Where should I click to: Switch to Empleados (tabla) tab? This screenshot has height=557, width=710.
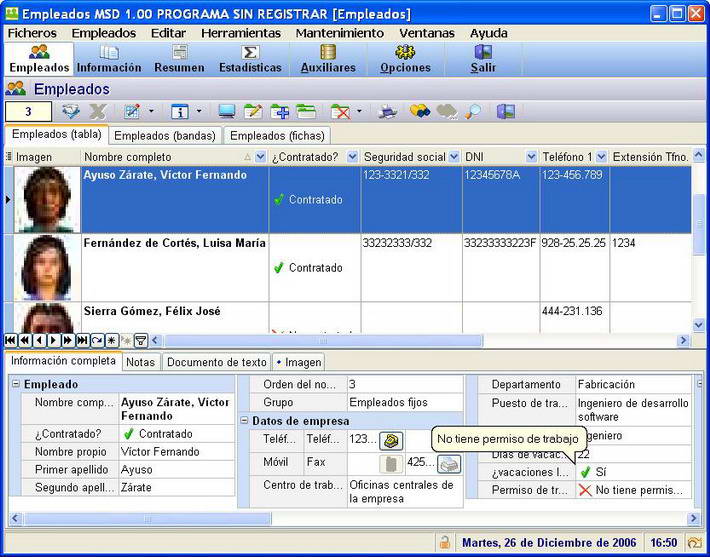(57, 134)
